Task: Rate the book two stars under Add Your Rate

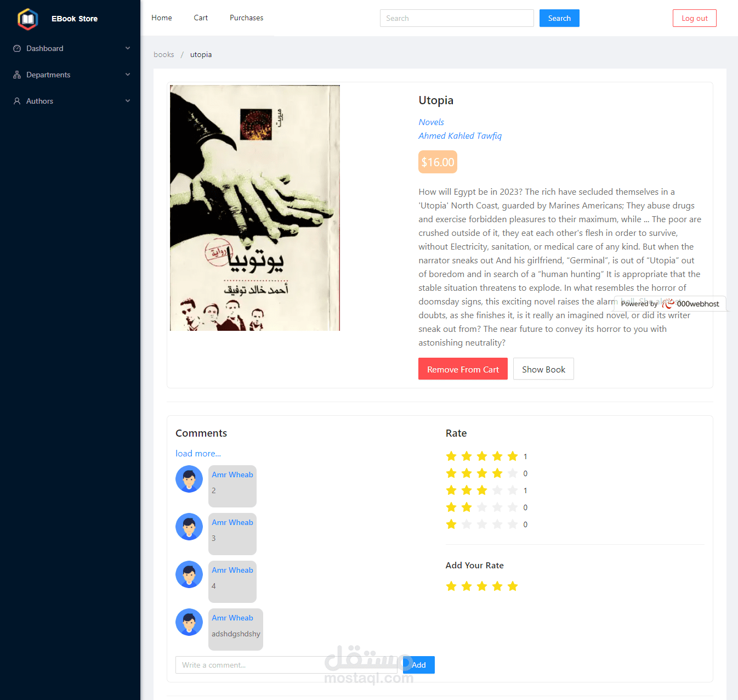Action: (x=467, y=586)
